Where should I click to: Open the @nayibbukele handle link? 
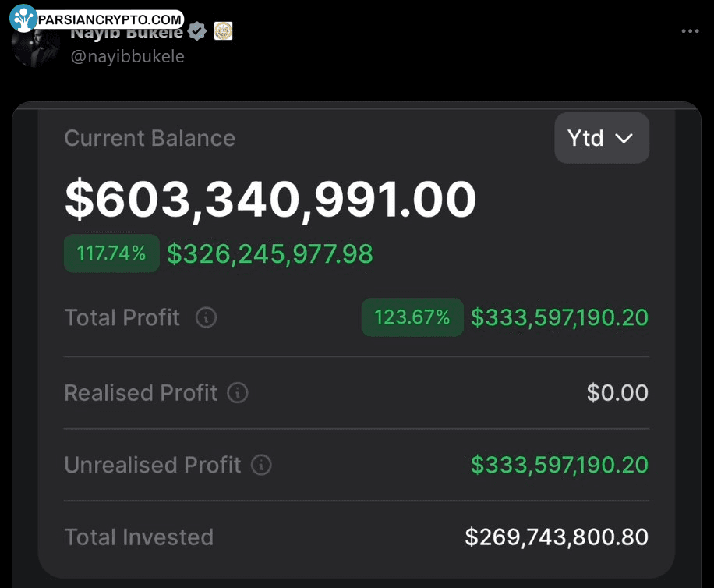pos(128,56)
